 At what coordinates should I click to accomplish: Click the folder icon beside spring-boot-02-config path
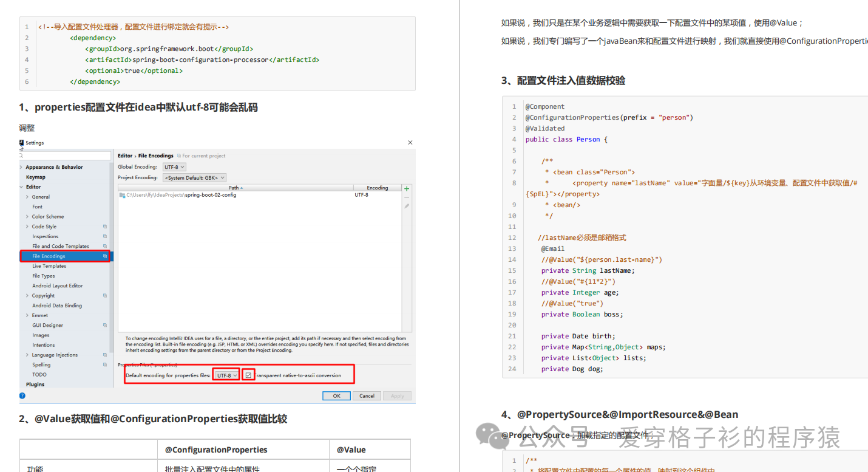point(121,195)
